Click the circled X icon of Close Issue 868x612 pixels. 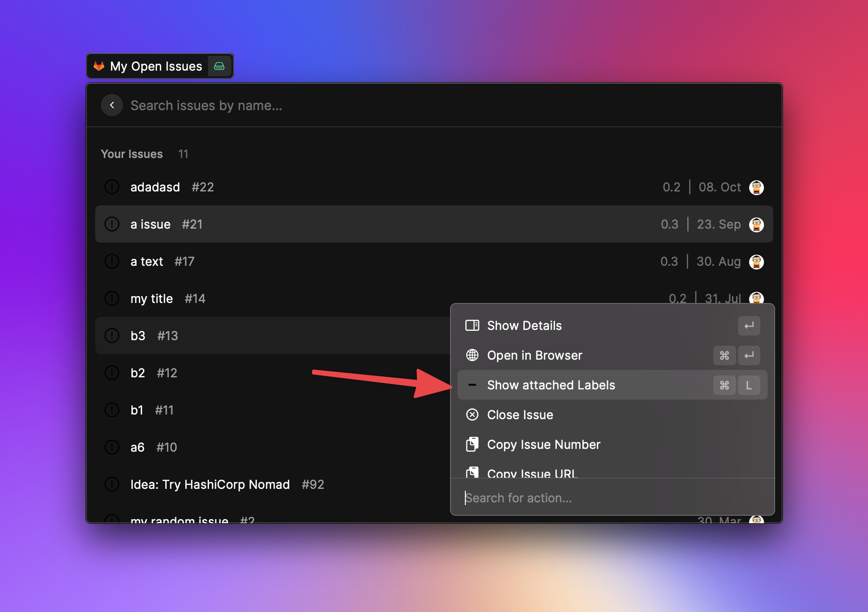(472, 415)
